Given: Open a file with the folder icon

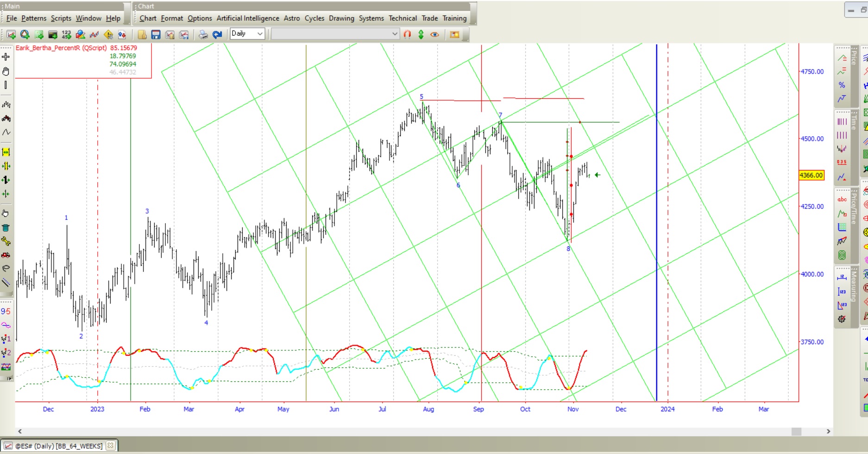Looking at the screenshot, I should coord(142,35).
